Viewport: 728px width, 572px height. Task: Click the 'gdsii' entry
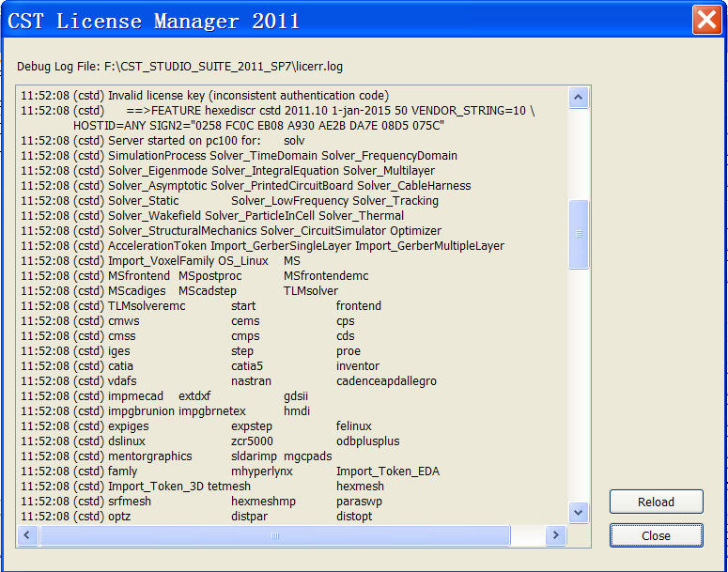click(296, 396)
